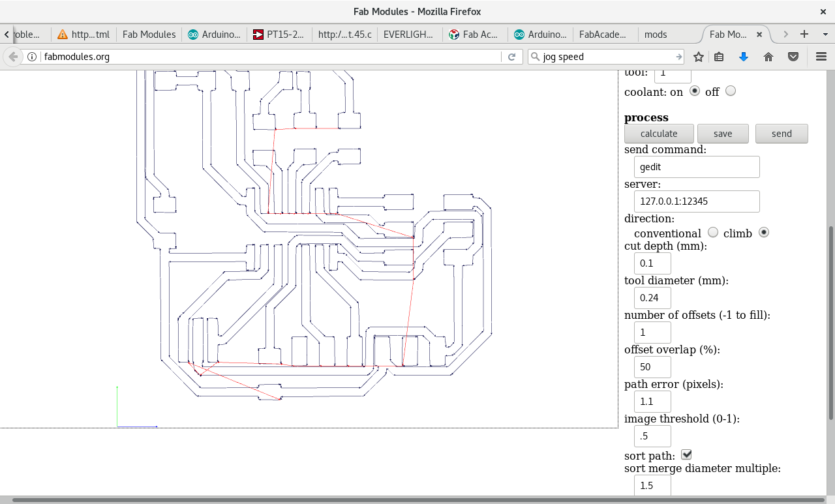Click the Pocket icon in toolbar

point(793,57)
